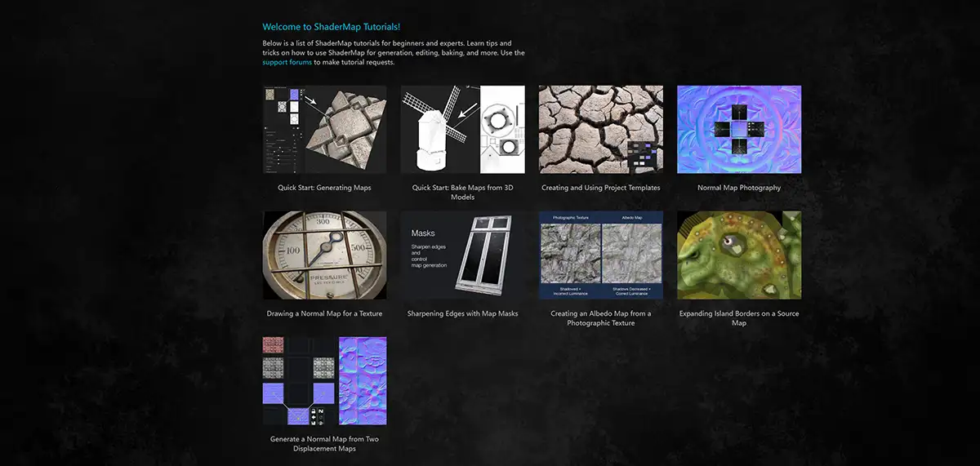The width and height of the screenshot is (980, 466).
Task: Click the green creature texture thumbnail
Action: pyautogui.click(x=739, y=255)
